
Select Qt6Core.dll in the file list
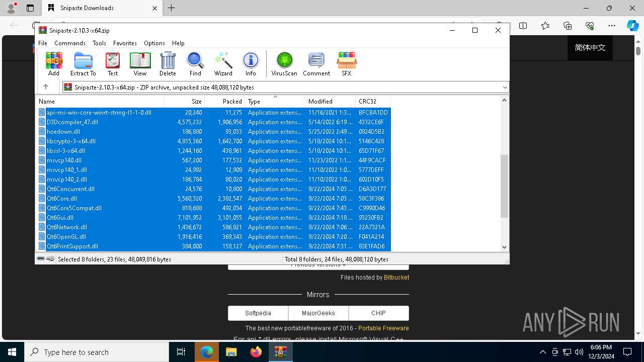[x=213, y=199]
